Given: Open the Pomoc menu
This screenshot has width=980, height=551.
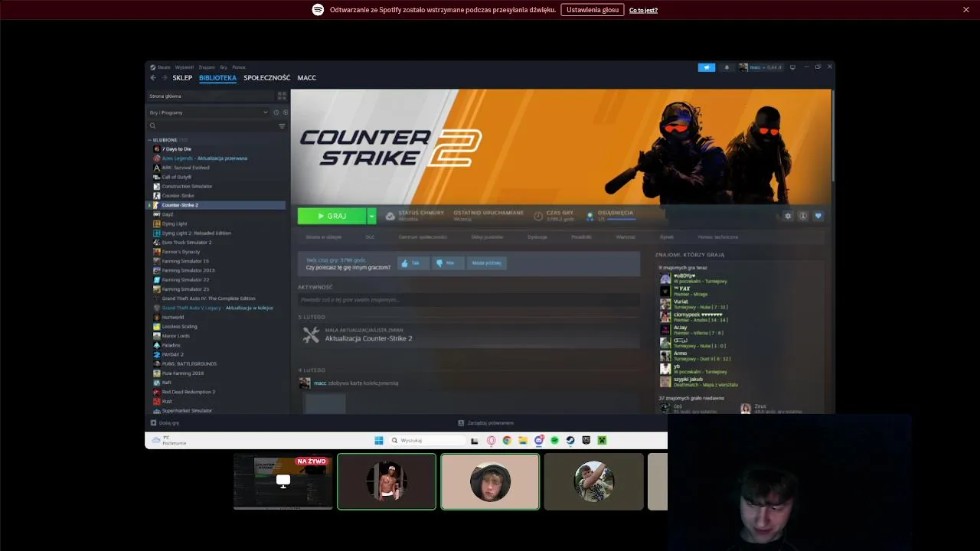Looking at the screenshot, I should pos(239,67).
